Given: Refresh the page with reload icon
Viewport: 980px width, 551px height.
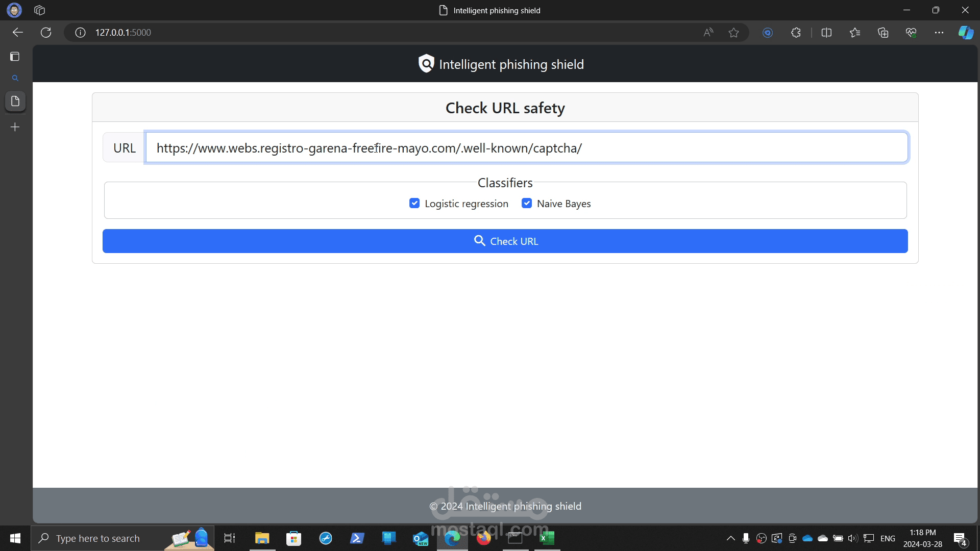Looking at the screenshot, I should pos(46,33).
